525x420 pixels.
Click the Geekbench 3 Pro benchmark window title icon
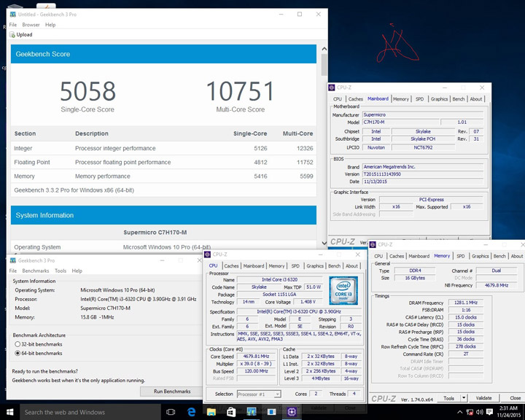pos(12,260)
